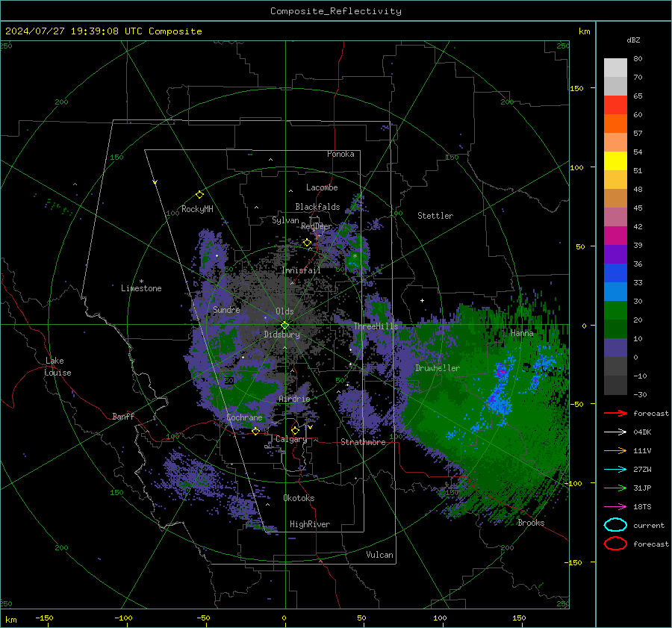Screen dimensions: 672x628
Task: Pick the magenta swatch above 39 dBZ
Action: (615, 235)
